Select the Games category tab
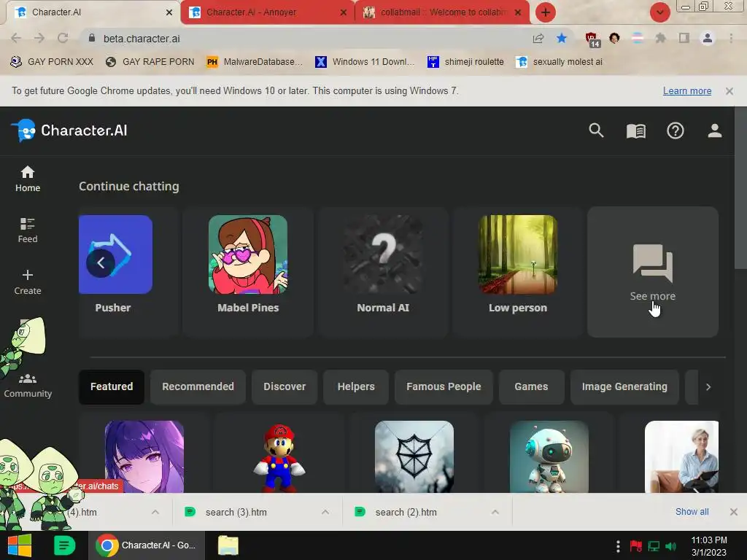The height and width of the screenshot is (560, 747). coord(531,386)
